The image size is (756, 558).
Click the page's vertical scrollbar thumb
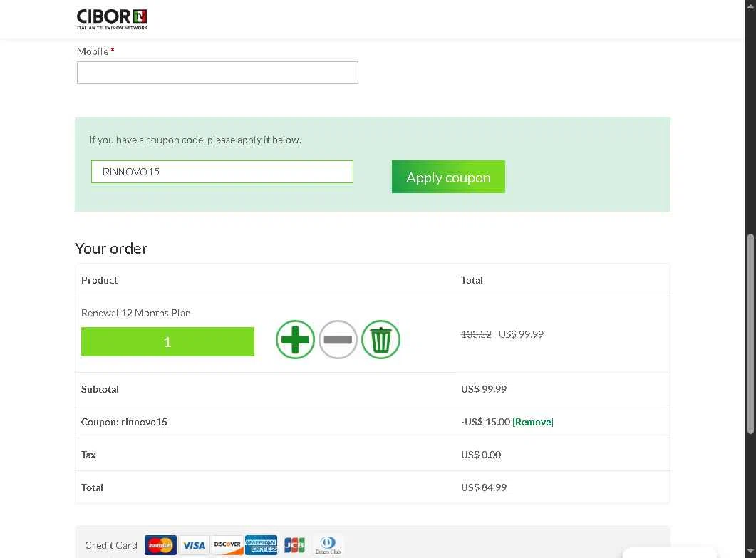(x=750, y=334)
